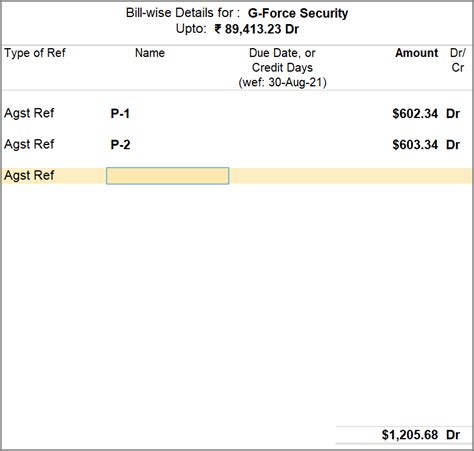Click the Type of Ref column header

click(35, 53)
